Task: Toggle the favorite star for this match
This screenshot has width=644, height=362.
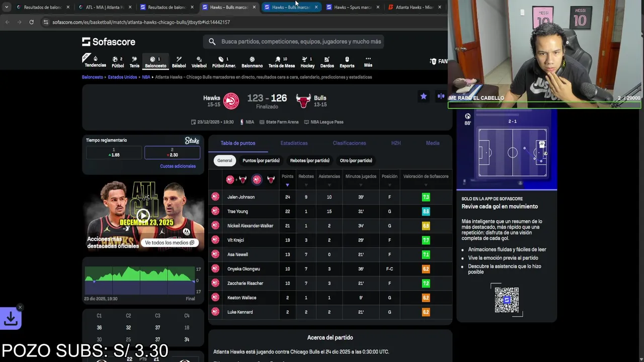Action: pyautogui.click(x=424, y=96)
